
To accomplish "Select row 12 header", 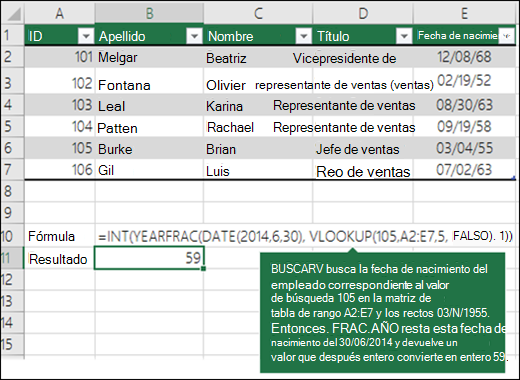I will point(12,279).
